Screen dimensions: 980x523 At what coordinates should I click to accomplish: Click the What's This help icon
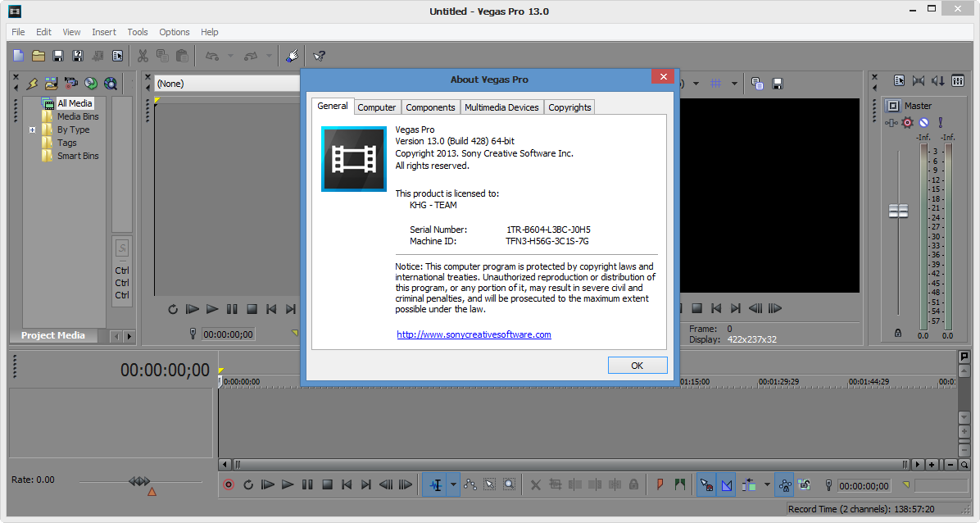point(320,56)
